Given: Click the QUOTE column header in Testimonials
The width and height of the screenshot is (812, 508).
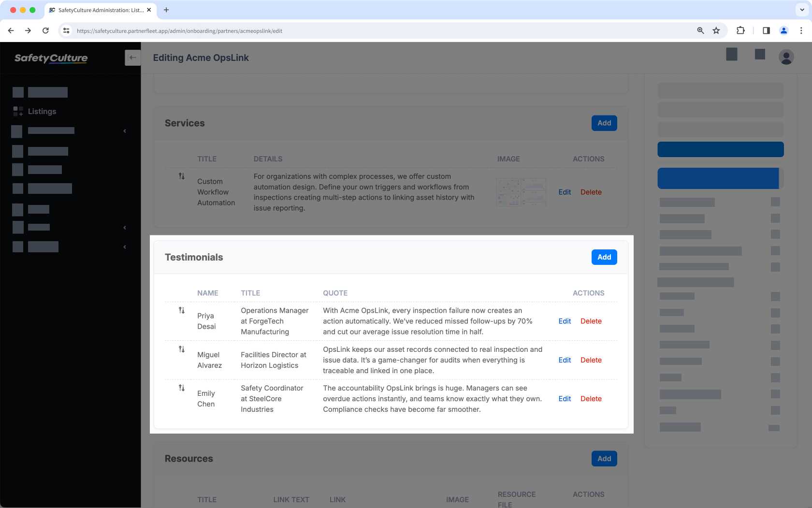Looking at the screenshot, I should [335, 293].
